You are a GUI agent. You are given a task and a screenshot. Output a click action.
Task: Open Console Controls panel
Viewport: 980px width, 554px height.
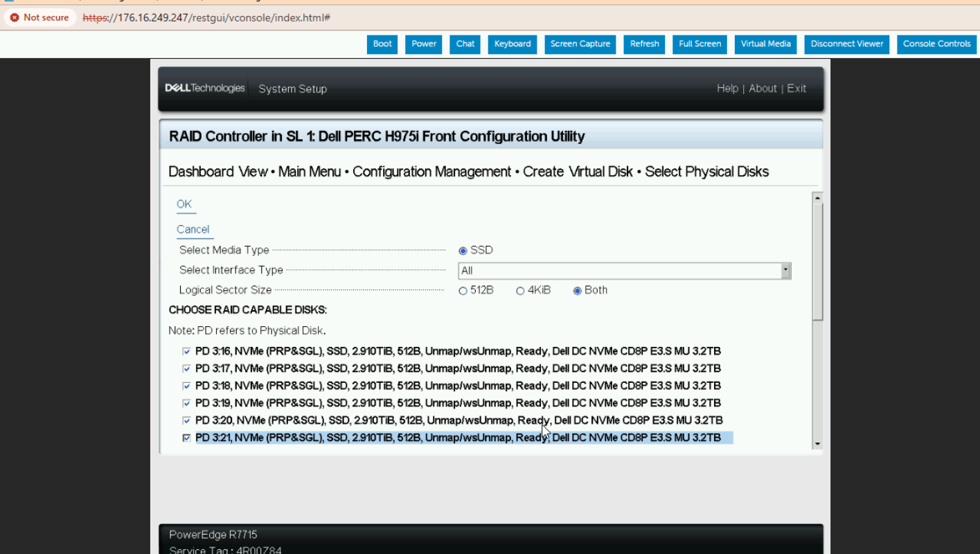pyautogui.click(x=936, y=44)
